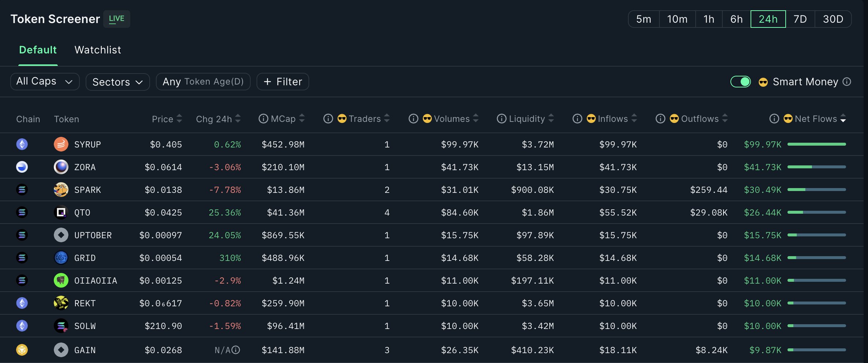Click the BNB chain icon beside GAIN

[x=22, y=350]
